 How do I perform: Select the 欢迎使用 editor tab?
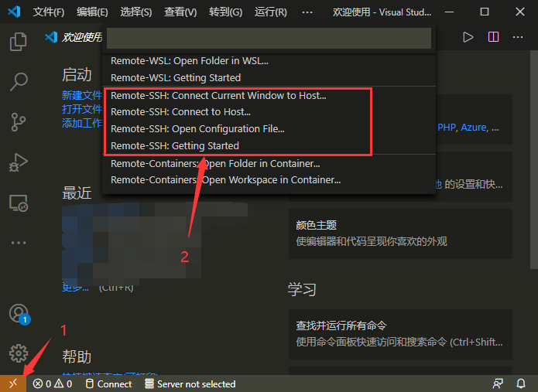click(x=74, y=37)
